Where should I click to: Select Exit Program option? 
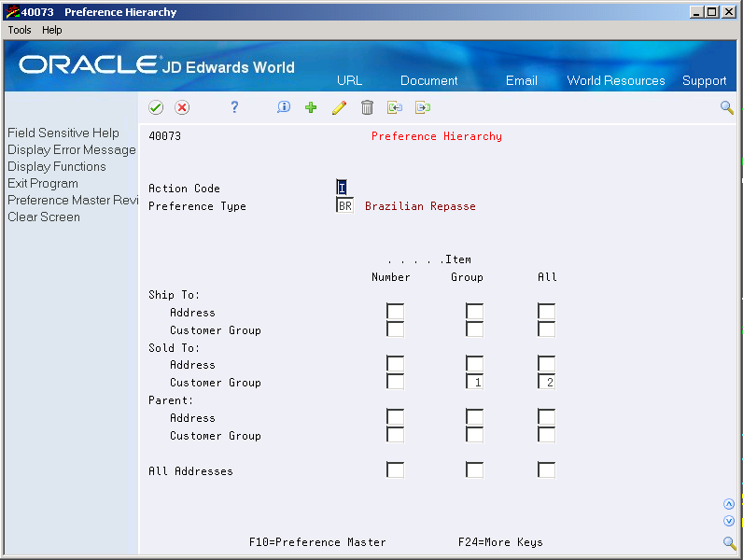[43, 183]
